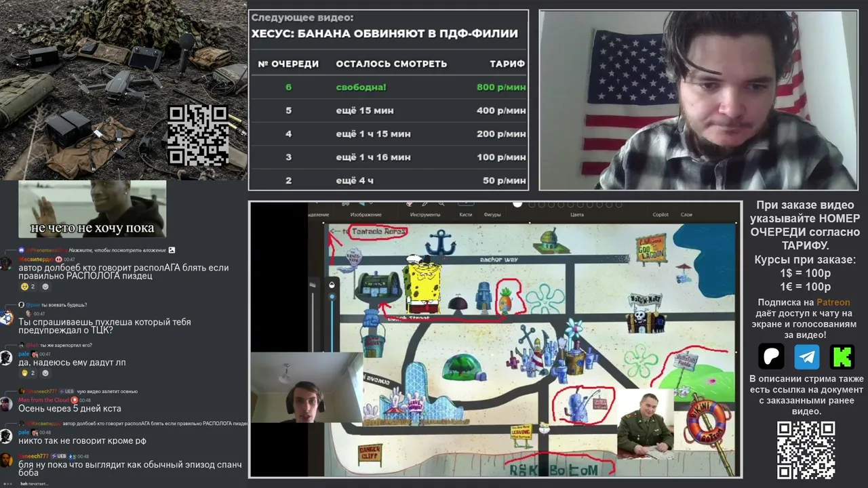Click the 'ещё 1 ч 15 мин' cell
The width and height of the screenshot is (868, 488).
(x=373, y=134)
